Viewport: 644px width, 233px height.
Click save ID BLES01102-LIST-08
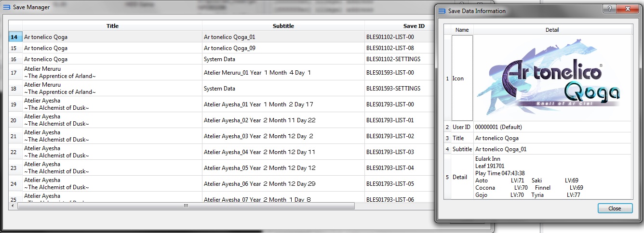(399, 48)
